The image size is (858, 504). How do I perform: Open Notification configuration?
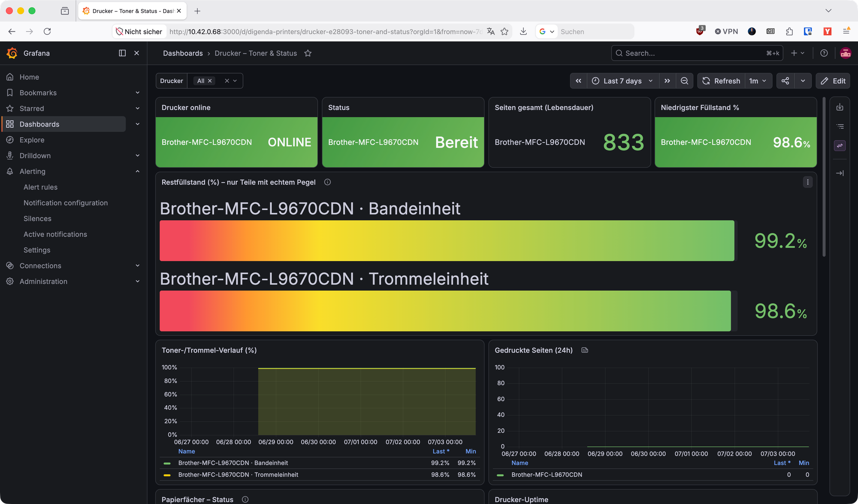click(66, 203)
